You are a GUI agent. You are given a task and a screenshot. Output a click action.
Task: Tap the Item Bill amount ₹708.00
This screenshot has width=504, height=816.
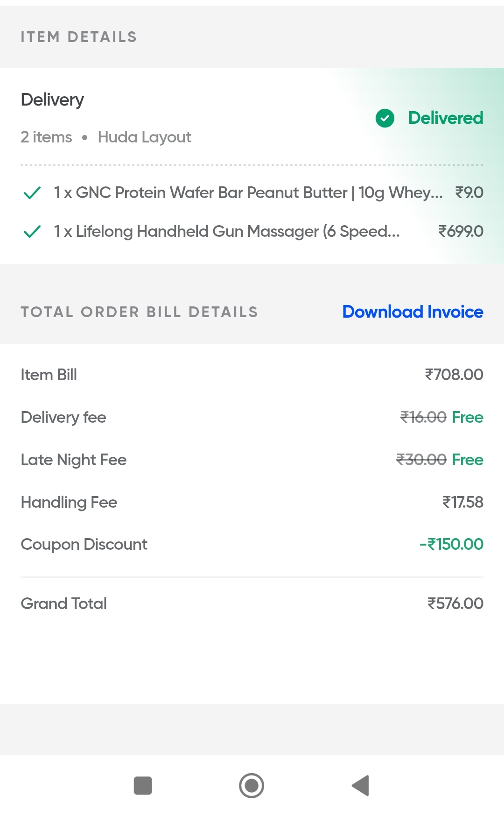point(454,375)
